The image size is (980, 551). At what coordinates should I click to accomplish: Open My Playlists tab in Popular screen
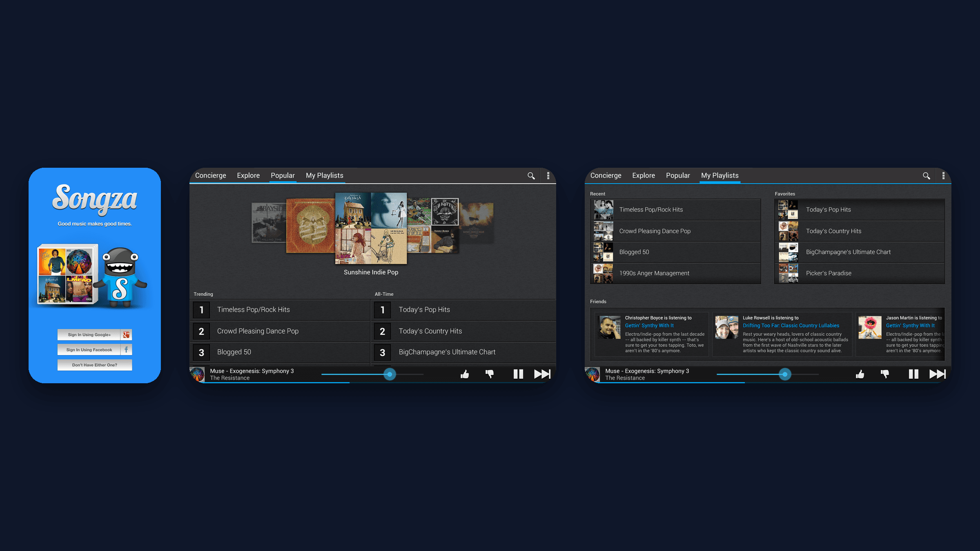point(325,176)
